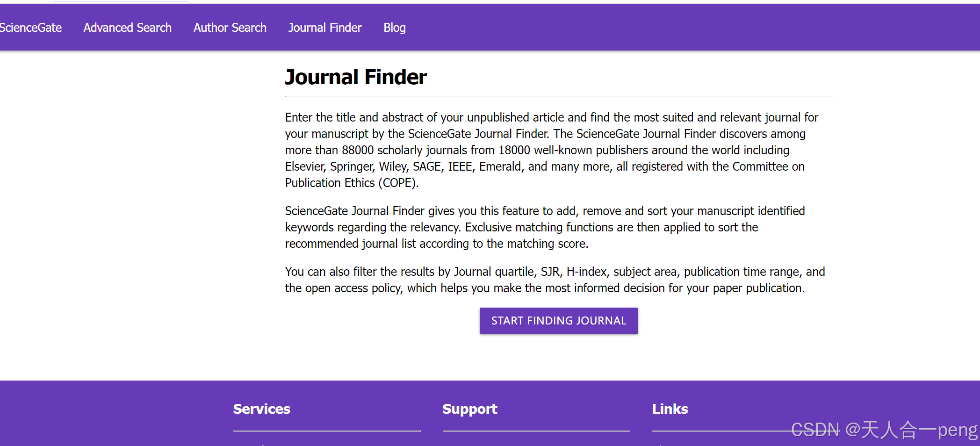Select the Journal Finder nav item
Screen dimensions: 980x446
click(325, 28)
